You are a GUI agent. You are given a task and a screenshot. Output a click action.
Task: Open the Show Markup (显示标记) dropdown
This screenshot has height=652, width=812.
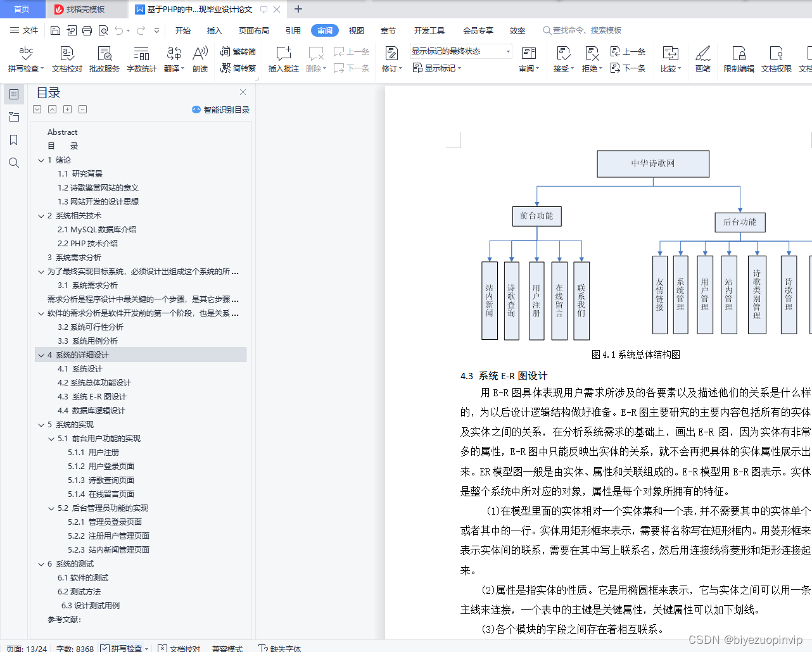point(437,68)
